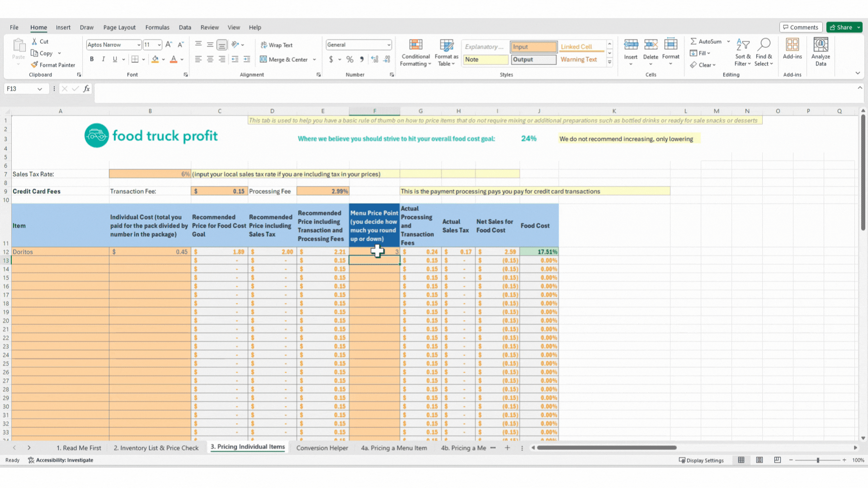Open the Formulas ribbon tab
The width and height of the screenshot is (868, 488).
coord(157,28)
